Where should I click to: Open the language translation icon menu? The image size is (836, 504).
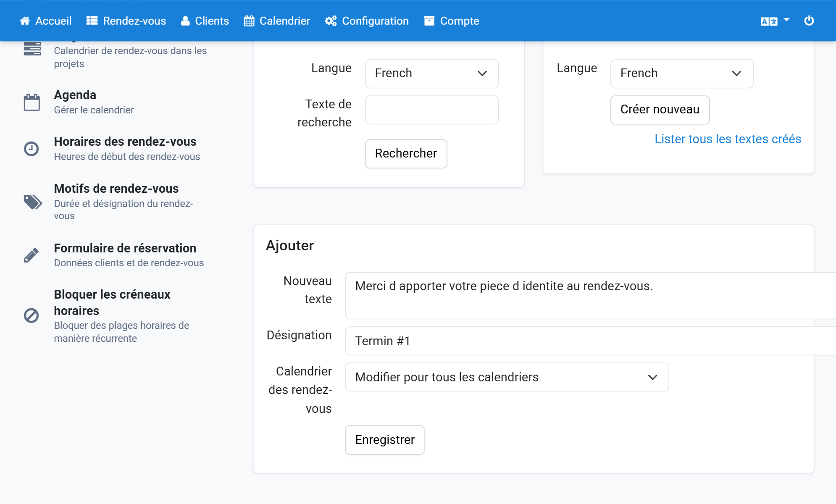tap(769, 21)
